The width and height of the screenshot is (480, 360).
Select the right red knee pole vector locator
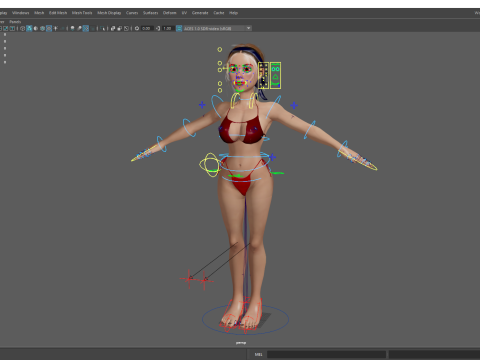pos(204,281)
